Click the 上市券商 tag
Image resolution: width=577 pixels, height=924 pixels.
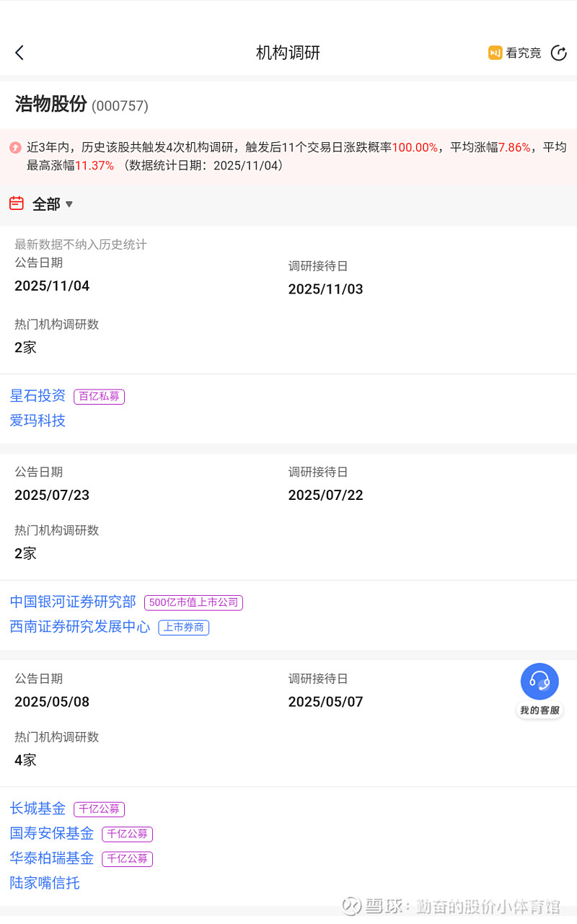coord(184,627)
